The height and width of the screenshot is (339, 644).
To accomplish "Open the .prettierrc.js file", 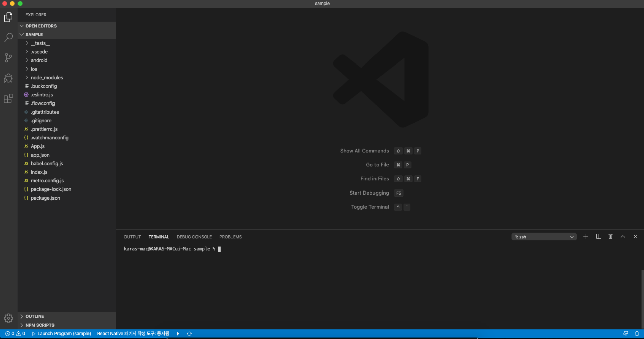I will (x=67, y=129).
